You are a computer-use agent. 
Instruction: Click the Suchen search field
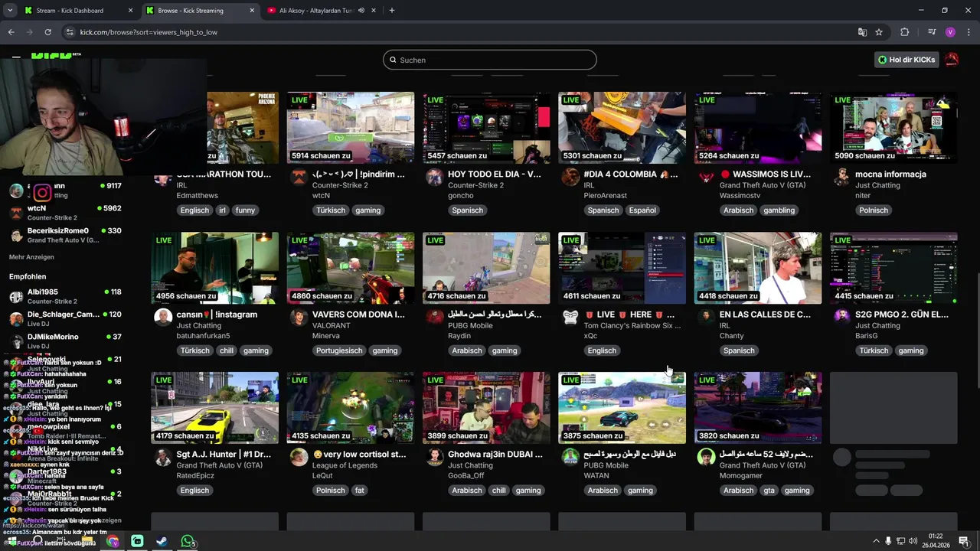[x=490, y=60]
